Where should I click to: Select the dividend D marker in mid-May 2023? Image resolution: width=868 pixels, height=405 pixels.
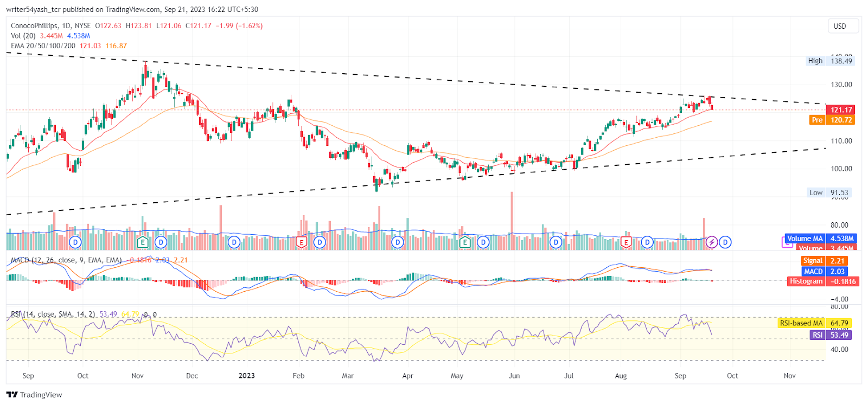483,242
